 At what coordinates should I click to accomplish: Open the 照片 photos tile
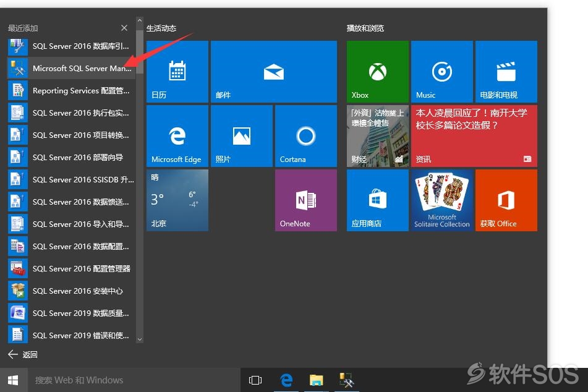[x=242, y=136]
